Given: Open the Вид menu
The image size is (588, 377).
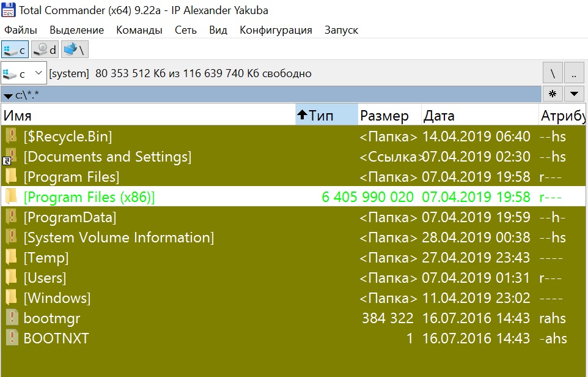Looking at the screenshot, I should click(218, 30).
